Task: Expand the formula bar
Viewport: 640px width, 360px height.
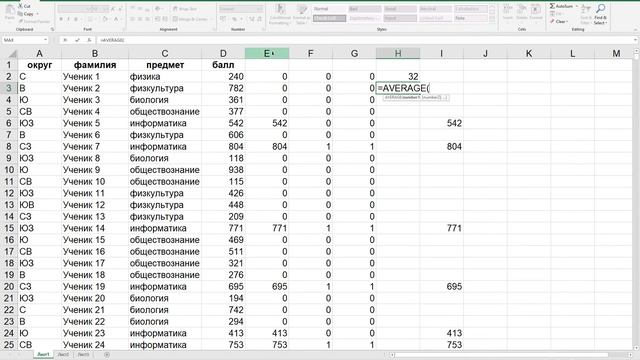Action: (636, 40)
